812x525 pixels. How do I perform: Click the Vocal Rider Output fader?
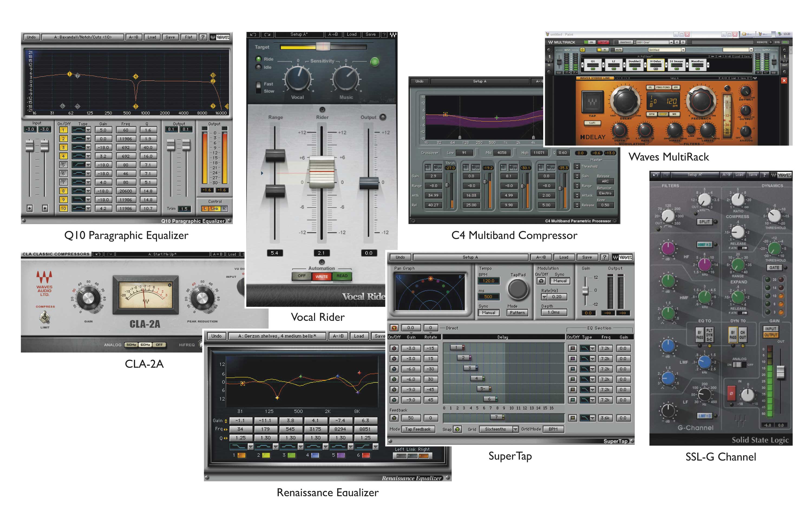click(369, 183)
